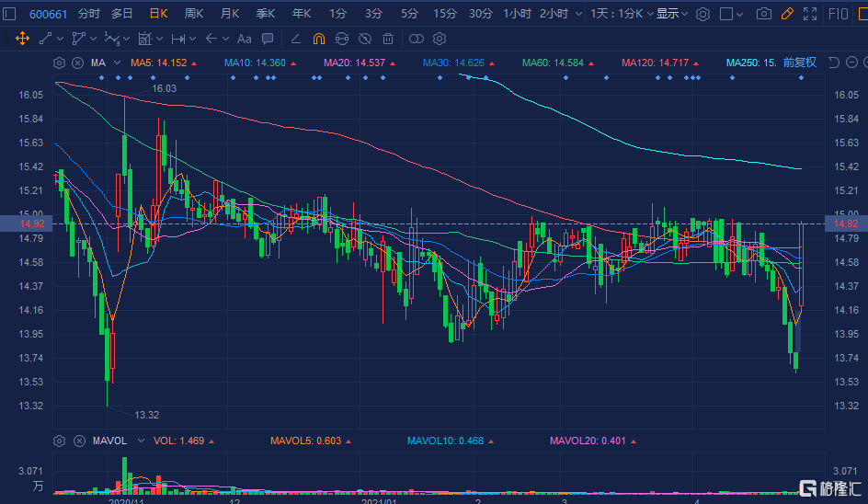The image size is (868, 504).
Task: Enter fullscreen chart mode
Action: point(810,14)
